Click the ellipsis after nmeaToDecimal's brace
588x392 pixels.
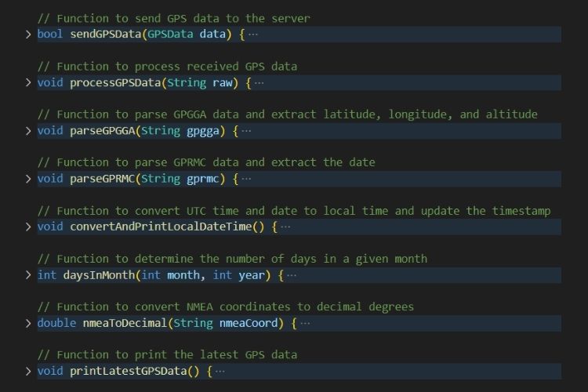(305, 323)
